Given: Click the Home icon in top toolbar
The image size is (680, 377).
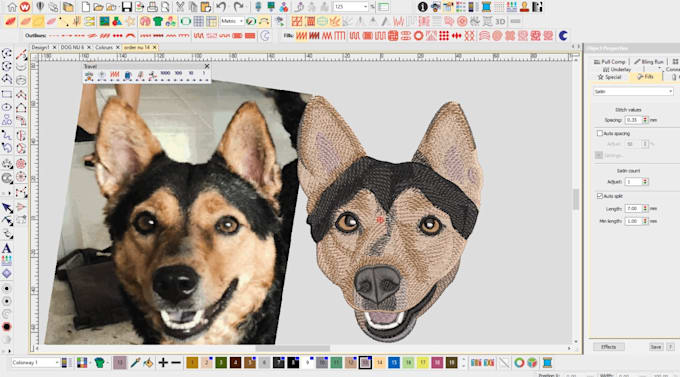Looking at the screenshot, I should 12,7.
